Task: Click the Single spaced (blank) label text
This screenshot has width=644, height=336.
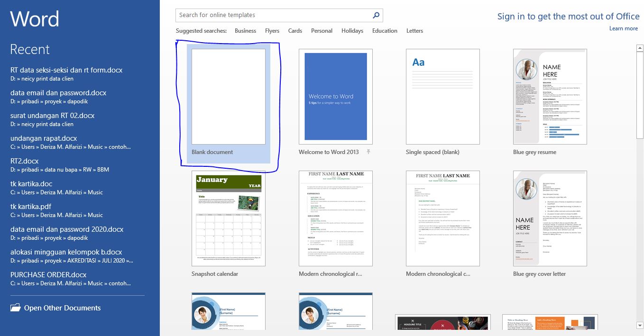Action: (432, 152)
